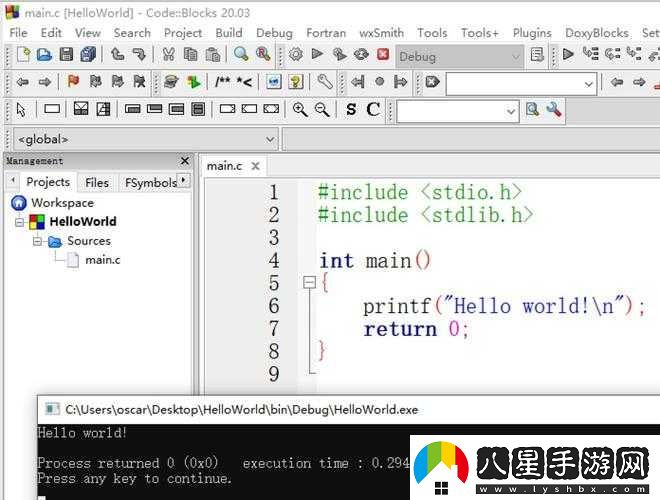Select main.c in the project tree

pos(102,260)
